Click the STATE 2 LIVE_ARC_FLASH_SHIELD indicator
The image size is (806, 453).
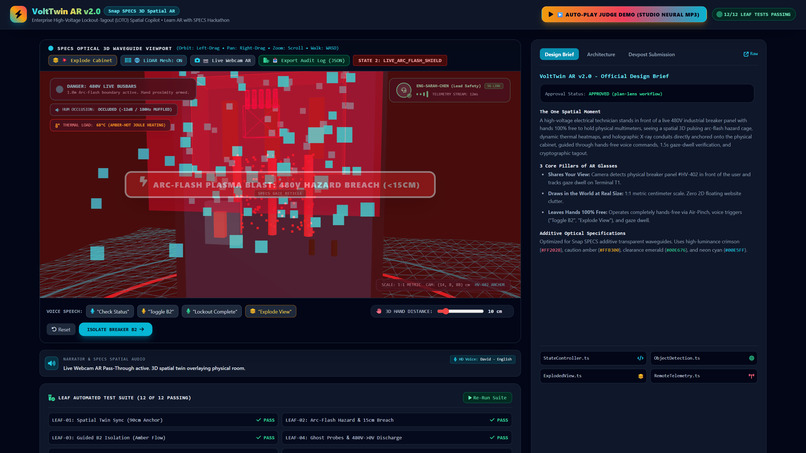pos(400,61)
